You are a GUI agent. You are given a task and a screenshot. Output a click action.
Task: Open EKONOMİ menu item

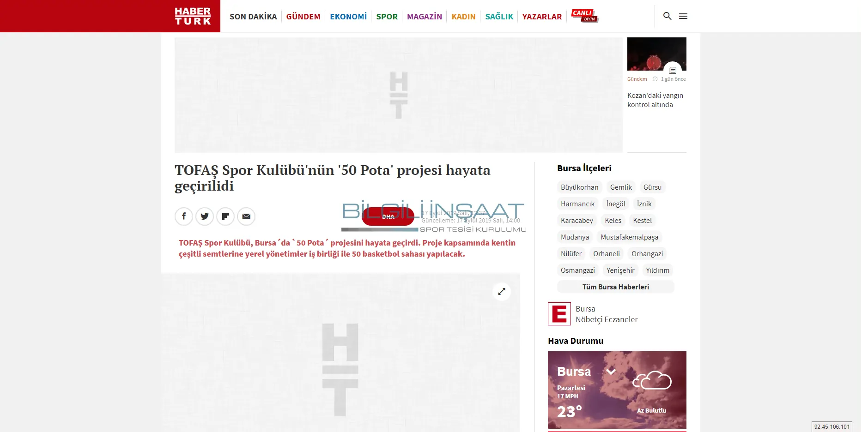tap(348, 17)
